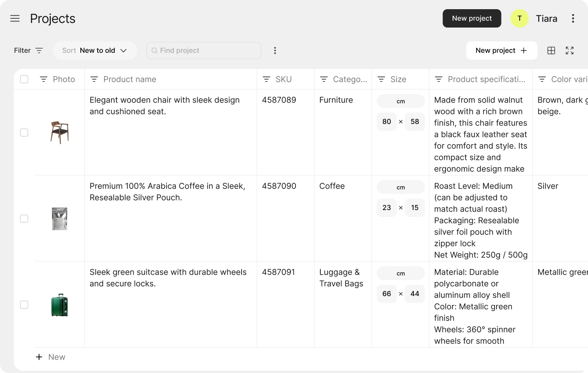The width and height of the screenshot is (588, 373).
Task: Toggle the select-all checkbox in header
Action: (24, 79)
